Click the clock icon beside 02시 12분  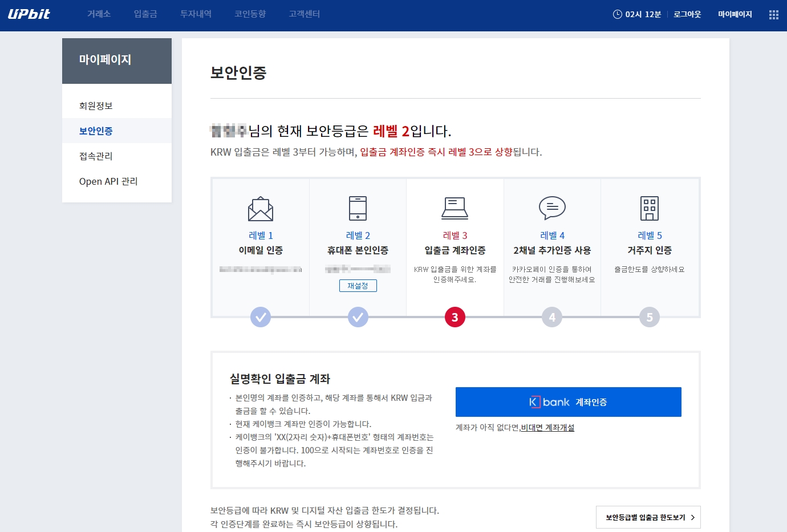click(617, 14)
